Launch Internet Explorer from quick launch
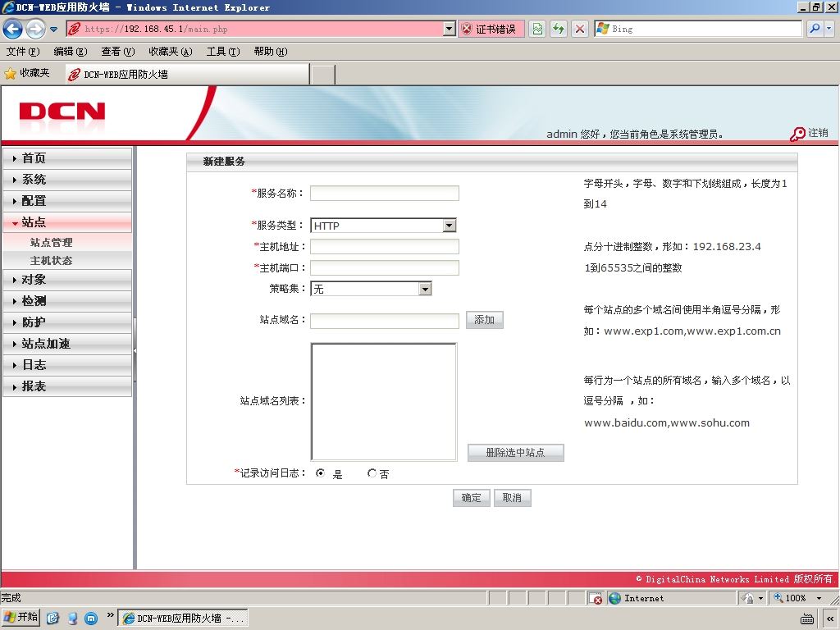 coord(52,619)
